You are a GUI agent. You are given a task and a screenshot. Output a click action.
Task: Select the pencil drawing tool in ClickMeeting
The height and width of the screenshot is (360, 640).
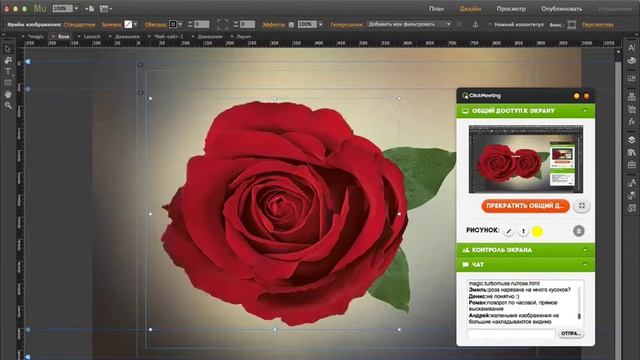pyautogui.click(x=509, y=231)
